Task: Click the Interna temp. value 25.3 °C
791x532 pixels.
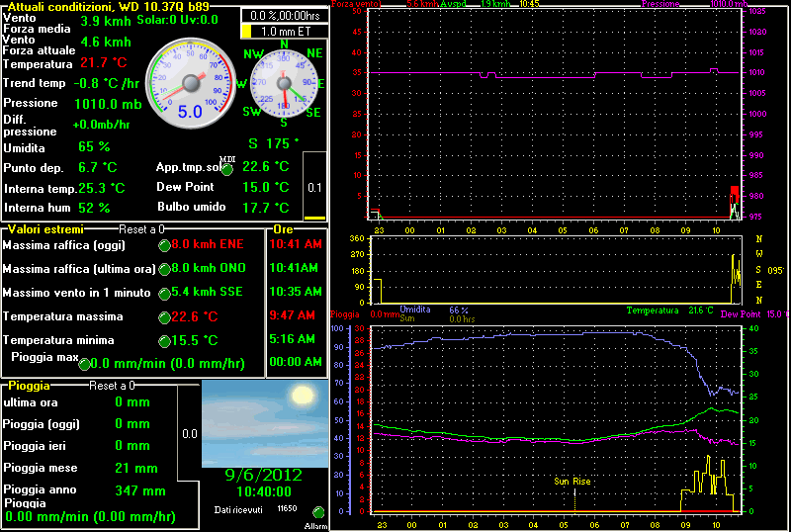Action: (x=102, y=188)
